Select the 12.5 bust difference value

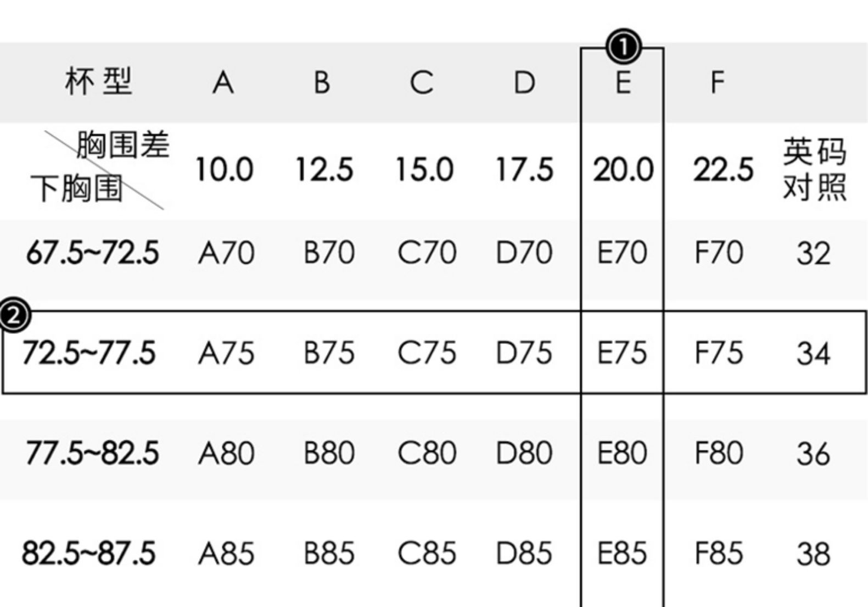pyautogui.click(x=324, y=170)
